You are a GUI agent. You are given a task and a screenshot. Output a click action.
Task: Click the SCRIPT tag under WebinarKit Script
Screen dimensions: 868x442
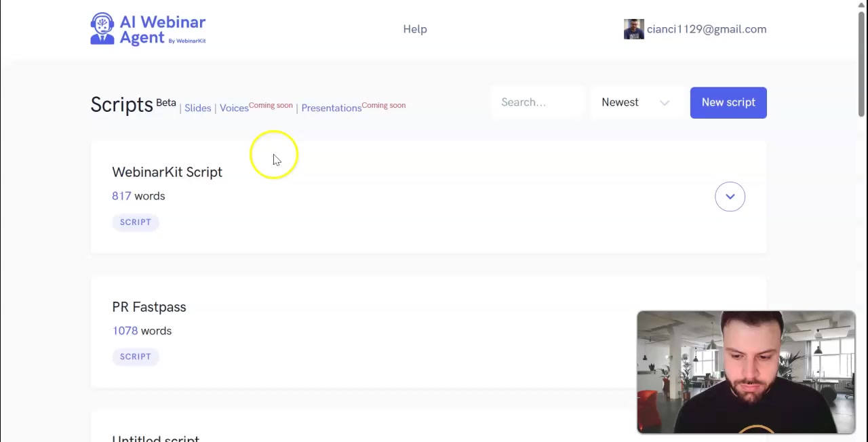point(136,222)
